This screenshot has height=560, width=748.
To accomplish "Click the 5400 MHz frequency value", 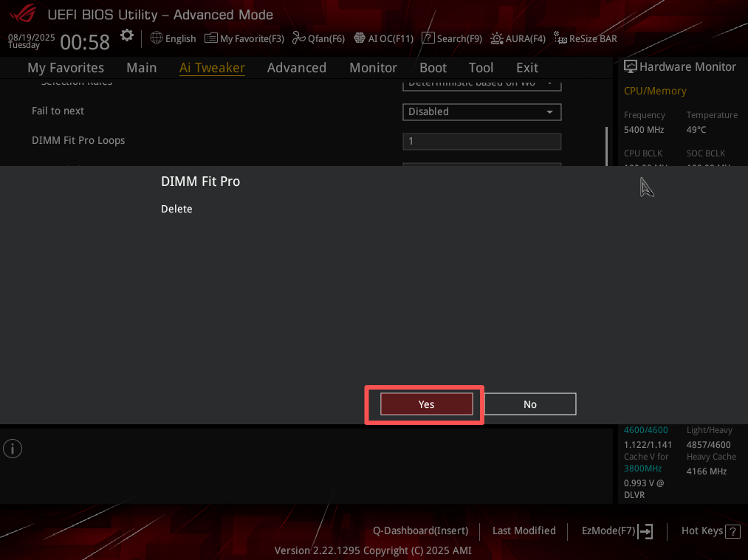I will click(x=644, y=130).
